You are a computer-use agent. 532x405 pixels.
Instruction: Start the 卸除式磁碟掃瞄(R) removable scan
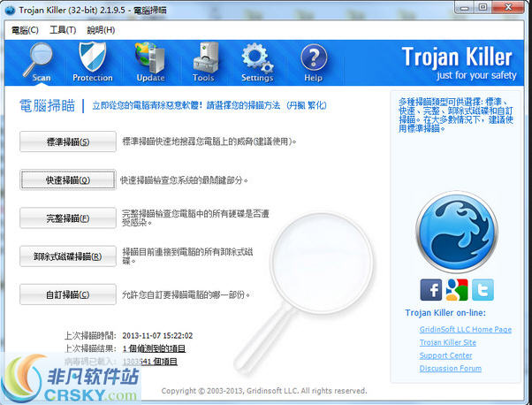point(68,256)
